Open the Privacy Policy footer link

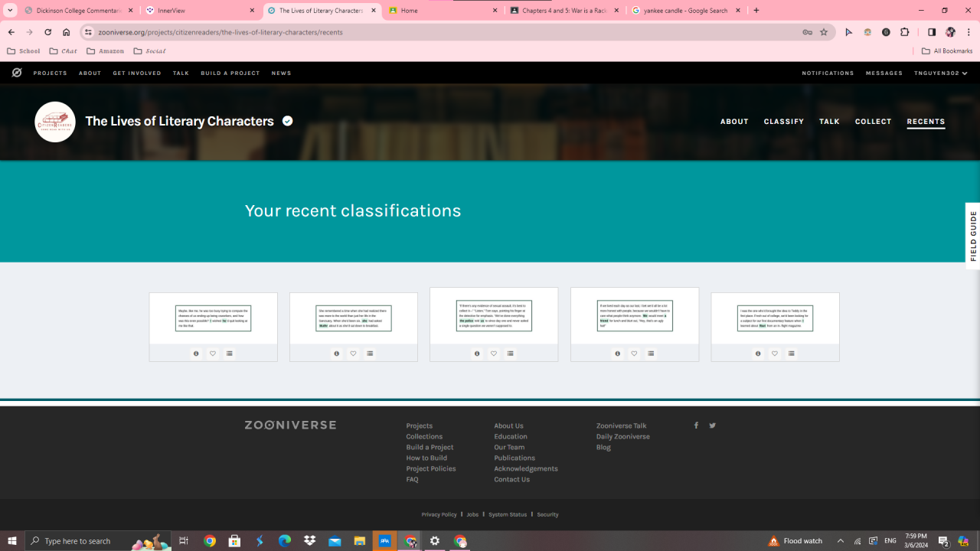click(x=439, y=514)
